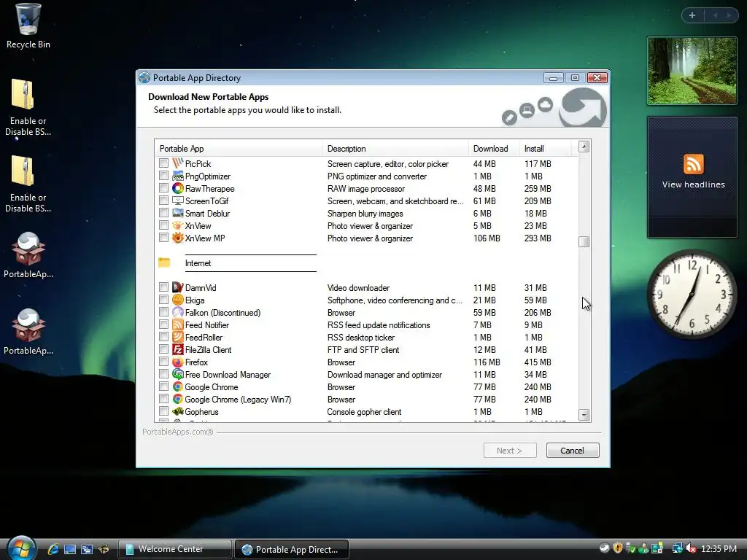The width and height of the screenshot is (747, 560).
Task: Click the FeedRoller row name
Action: coord(204,337)
